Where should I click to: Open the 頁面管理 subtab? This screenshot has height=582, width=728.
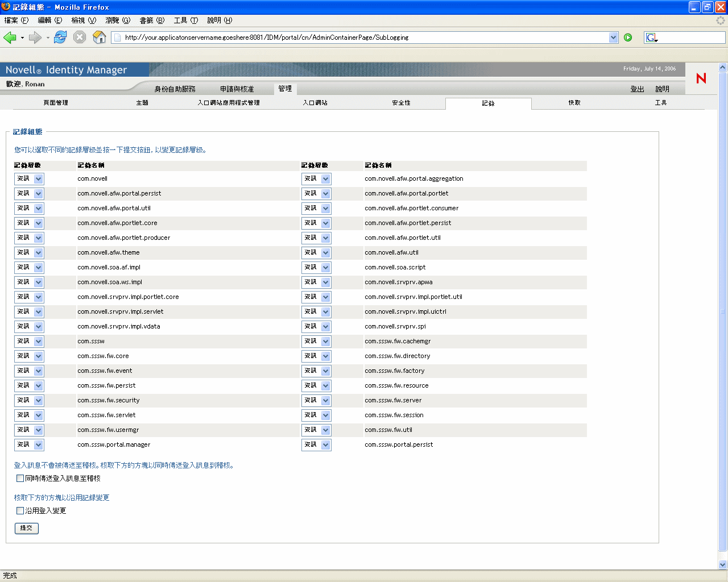point(56,103)
